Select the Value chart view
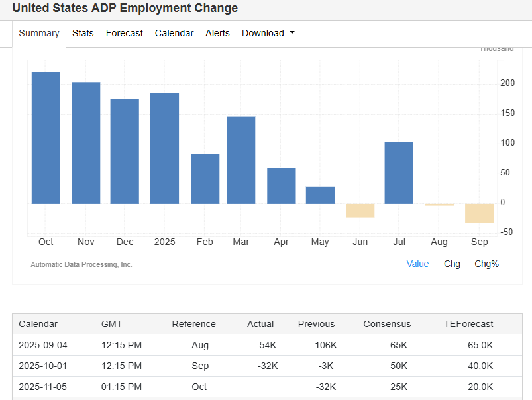This screenshot has width=532, height=400. 417,264
